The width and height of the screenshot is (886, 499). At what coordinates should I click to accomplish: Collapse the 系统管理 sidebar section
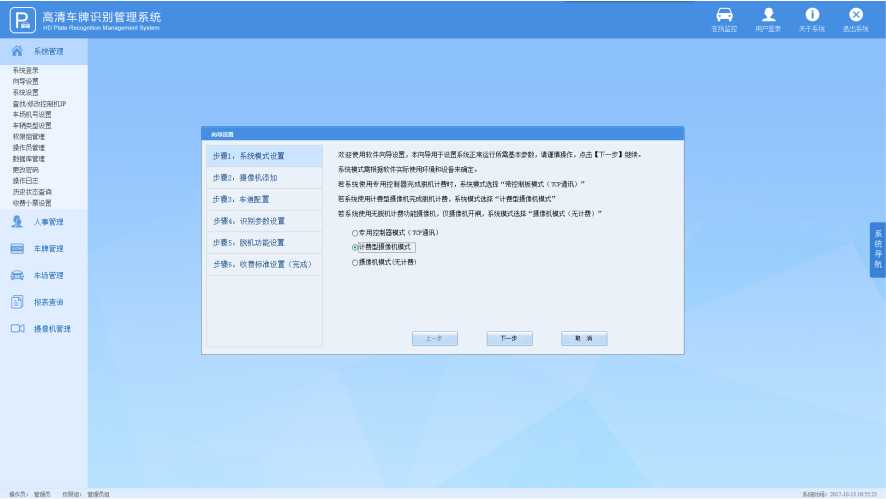click(44, 51)
